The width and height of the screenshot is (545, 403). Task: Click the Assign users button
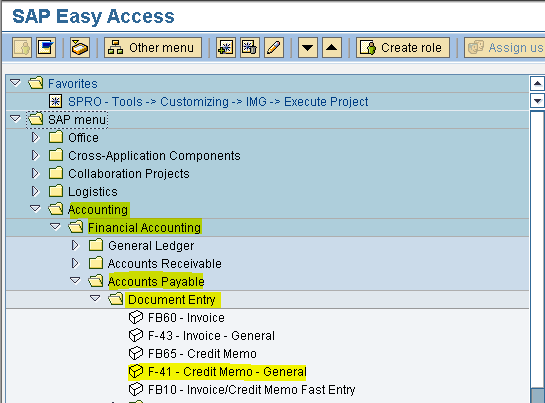click(x=504, y=47)
